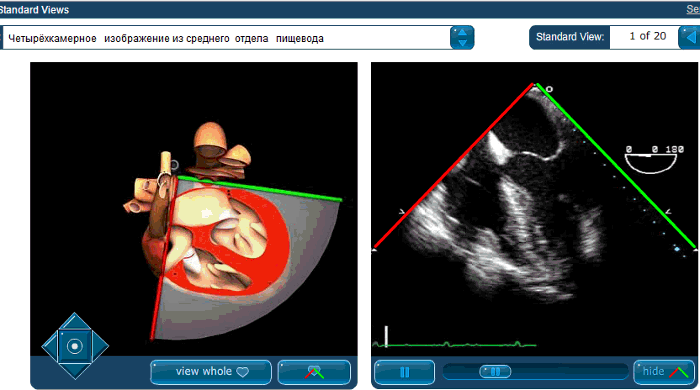Screen dimensions: 700x390
Task: Rotate heart model down with diamond arrow
Action: [x=75, y=370]
